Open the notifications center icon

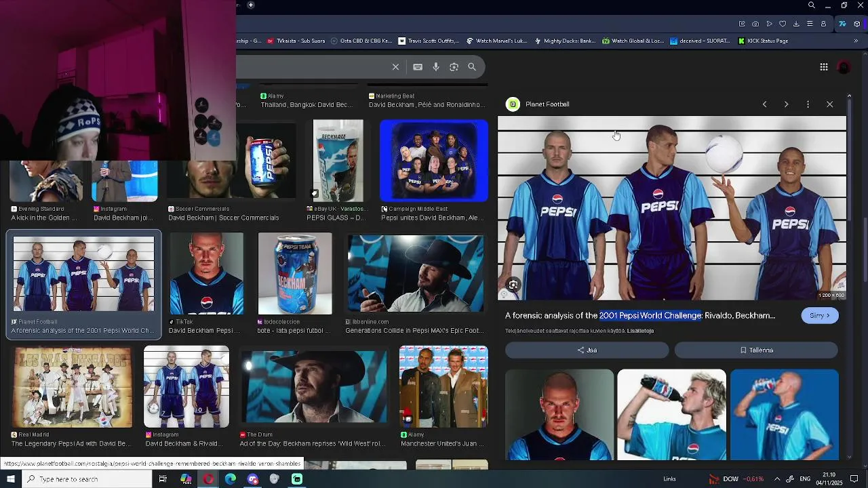[854, 479]
